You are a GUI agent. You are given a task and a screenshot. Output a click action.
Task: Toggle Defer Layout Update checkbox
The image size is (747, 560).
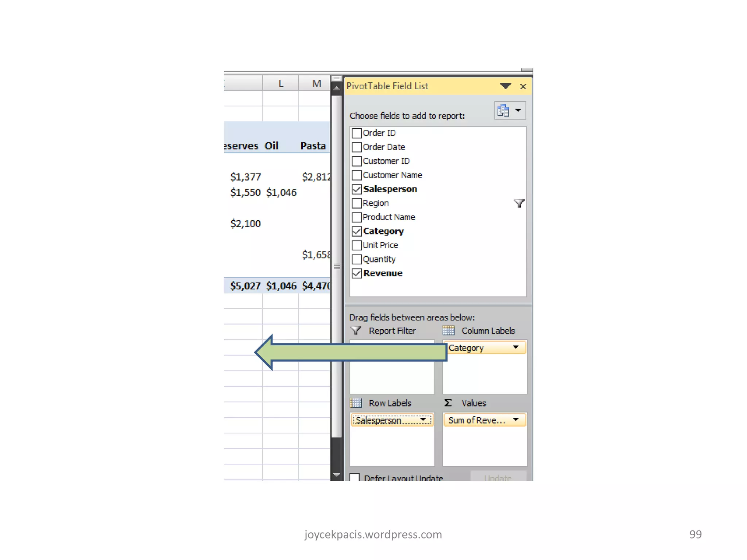coord(355,477)
